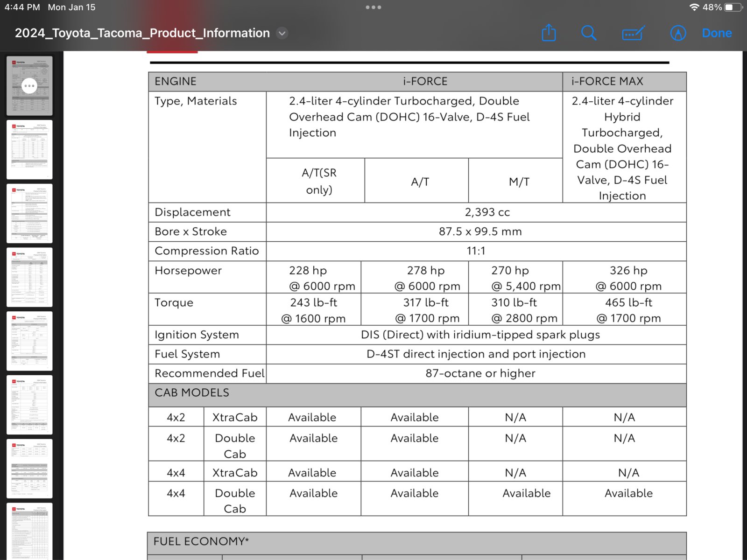This screenshot has height=560, width=747.
Task: Tap the ellipsis menu on first page thumbnail
Action: tap(29, 85)
